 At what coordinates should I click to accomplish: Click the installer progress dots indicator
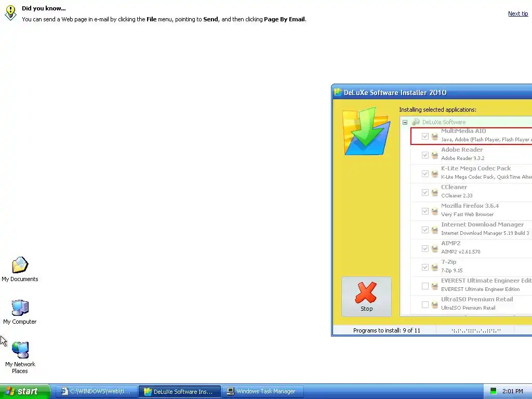[476, 330]
